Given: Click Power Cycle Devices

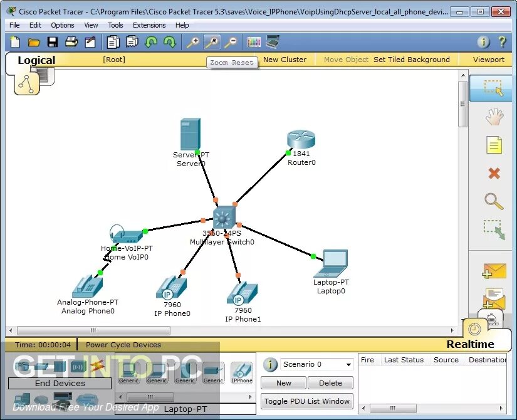Looking at the screenshot, I should [123, 345].
